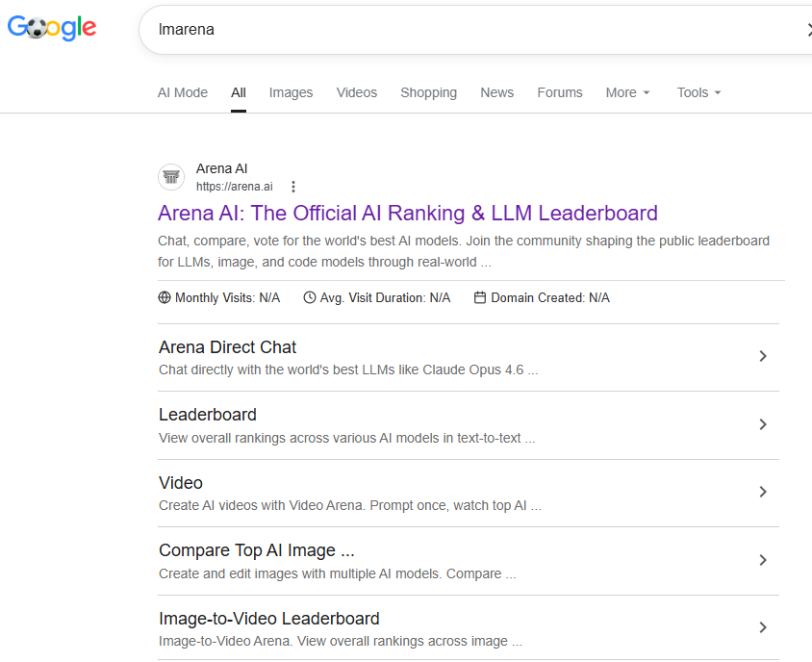Switch to the Videos tab

tap(357, 92)
